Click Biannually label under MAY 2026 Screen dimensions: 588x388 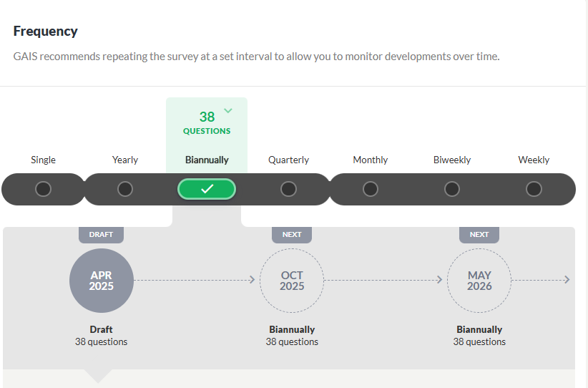tap(479, 329)
